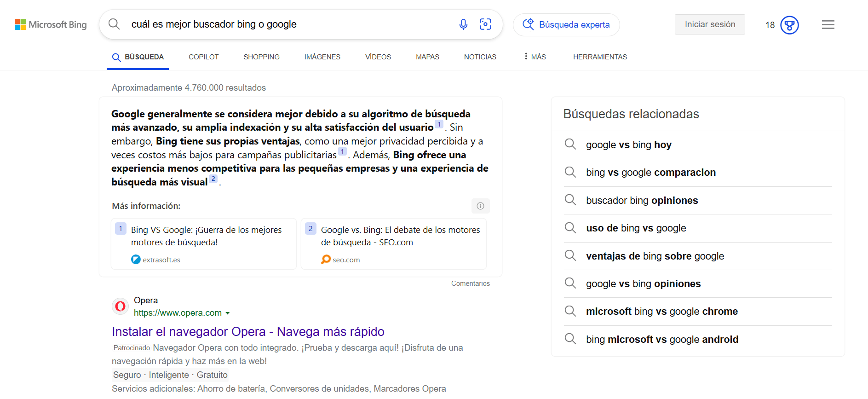The width and height of the screenshot is (868, 399).
Task: Click magnifier icon beside 'ventajas de bing sobre google'
Action: pyautogui.click(x=570, y=255)
